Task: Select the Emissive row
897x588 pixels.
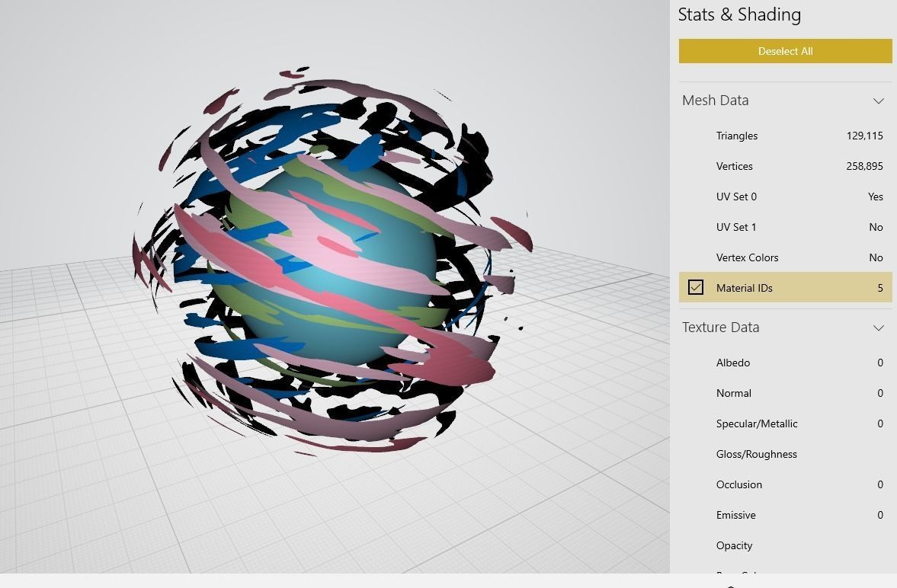Action: click(x=785, y=515)
